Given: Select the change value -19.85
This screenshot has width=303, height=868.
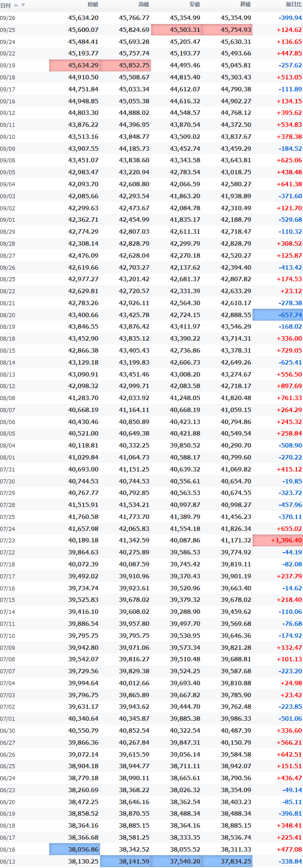Looking at the screenshot, I should [292, 481].
